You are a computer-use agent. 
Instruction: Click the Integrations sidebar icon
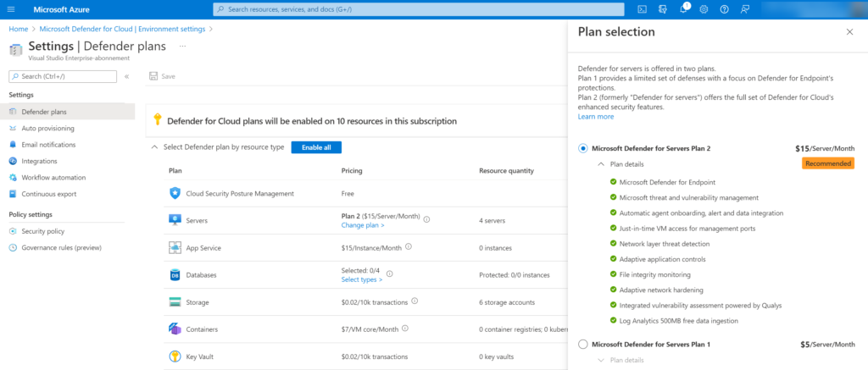click(x=13, y=161)
